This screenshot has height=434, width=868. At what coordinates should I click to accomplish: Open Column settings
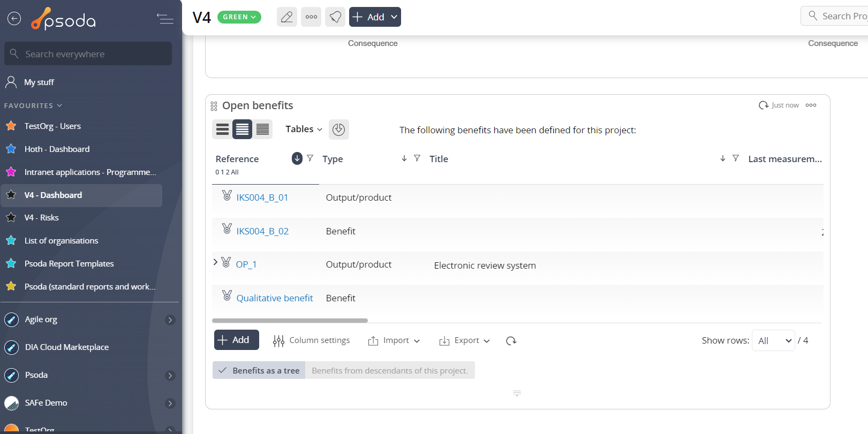[311, 340]
